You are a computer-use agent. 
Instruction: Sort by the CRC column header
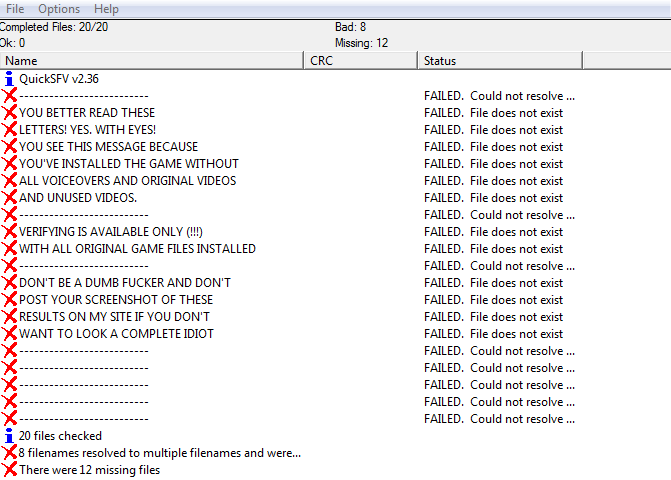point(360,61)
